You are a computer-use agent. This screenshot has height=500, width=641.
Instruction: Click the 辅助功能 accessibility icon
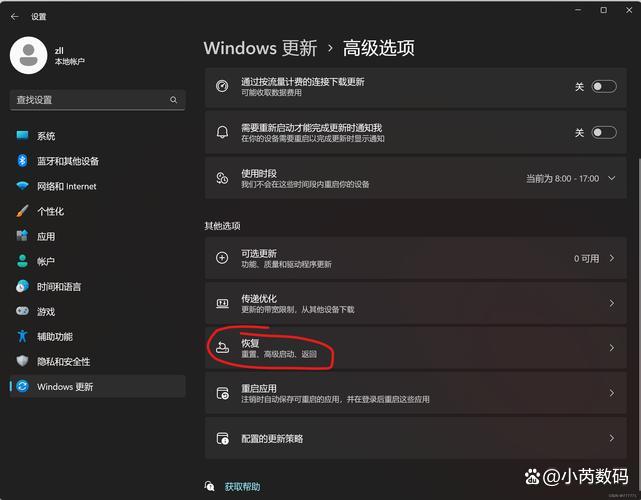coord(22,336)
